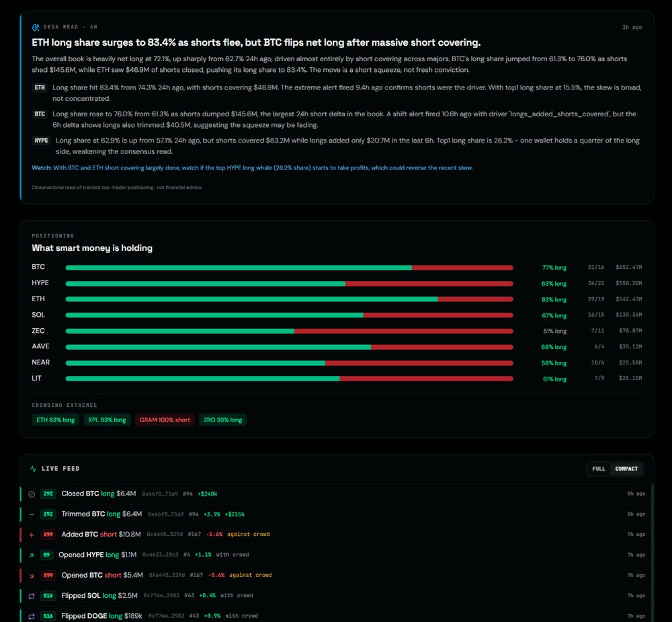Click the "$652.47M" BTC position total
The image size is (672, 622).
click(x=629, y=267)
